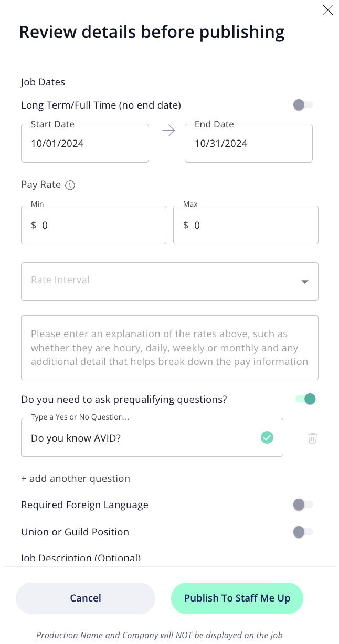
Task: Turn on Union or Guild Position
Action: [x=303, y=532]
